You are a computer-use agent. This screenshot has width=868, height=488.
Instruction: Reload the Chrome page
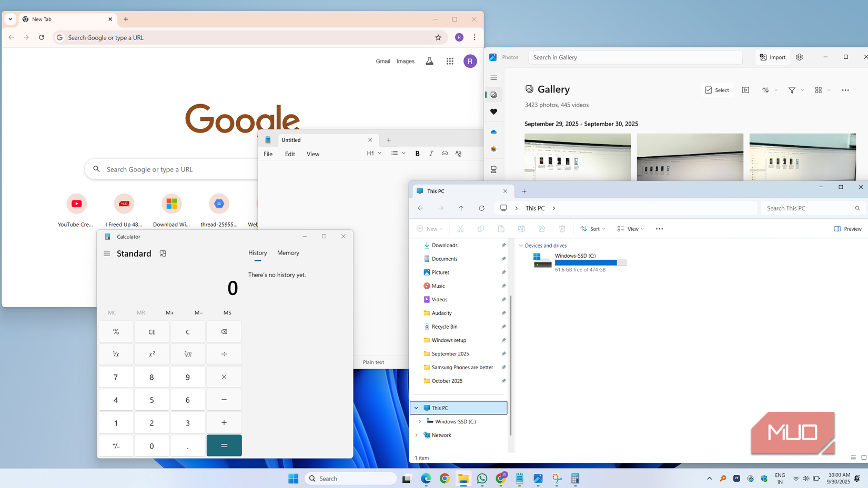(42, 37)
